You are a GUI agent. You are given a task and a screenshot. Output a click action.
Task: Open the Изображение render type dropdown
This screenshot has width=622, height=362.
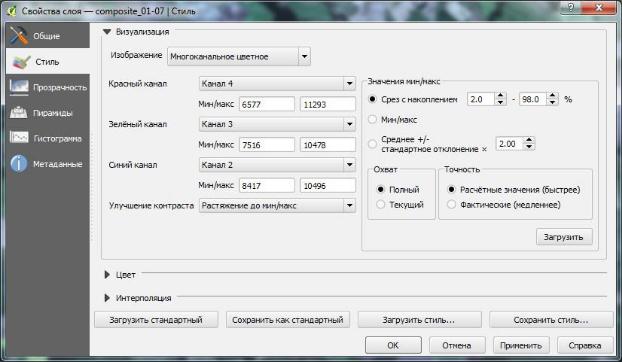click(x=239, y=56)
